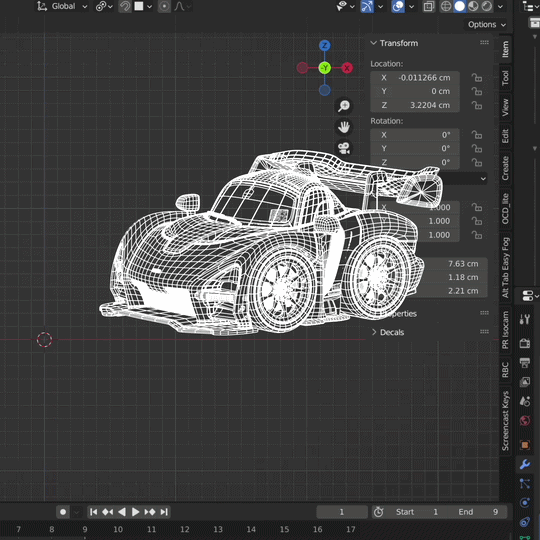
Task: Click the zoom magnifier viewport icon
Action: 344,106
